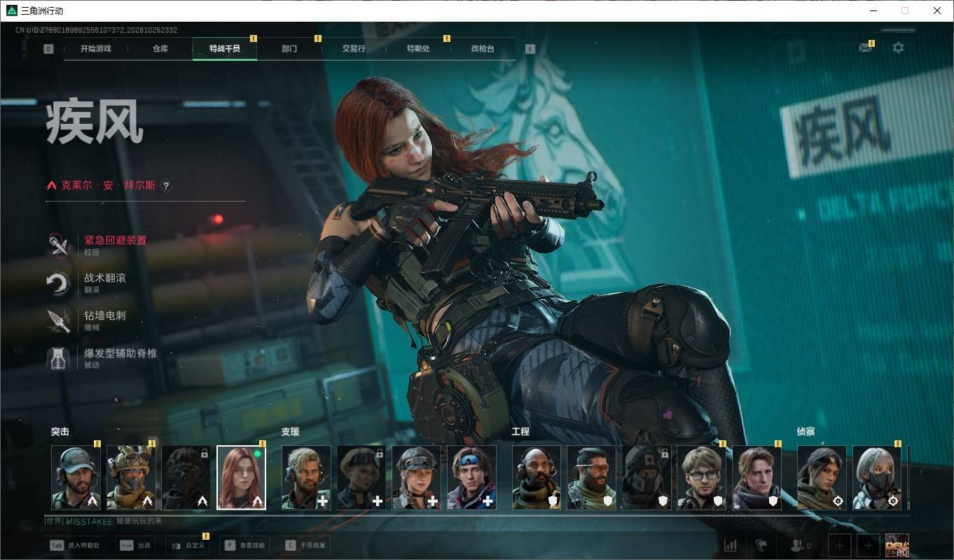The image size is (954, 560).
Task: Click the Q key icon before 开始游戏
Action: click(48, 49)
